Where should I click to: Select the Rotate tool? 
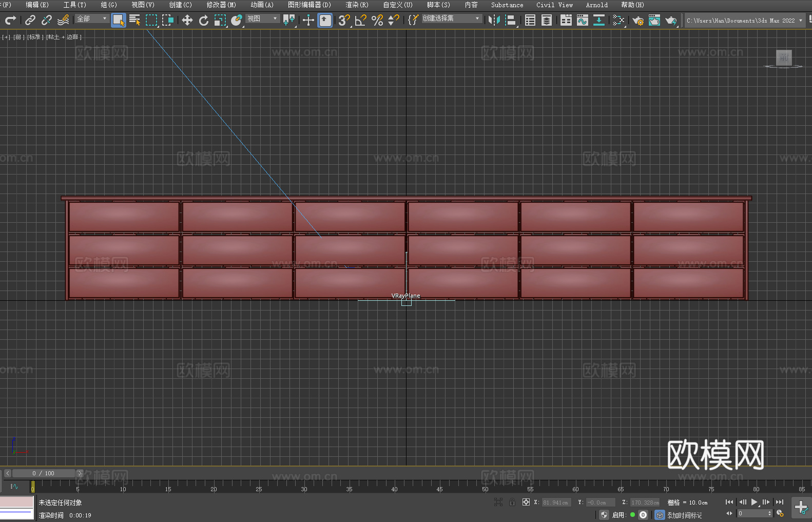click(x=204, y=20)
